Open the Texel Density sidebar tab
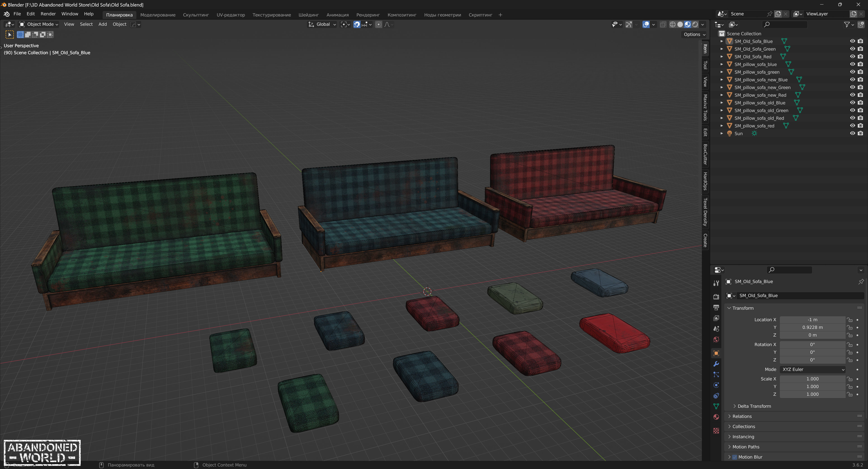 (705, 212)
